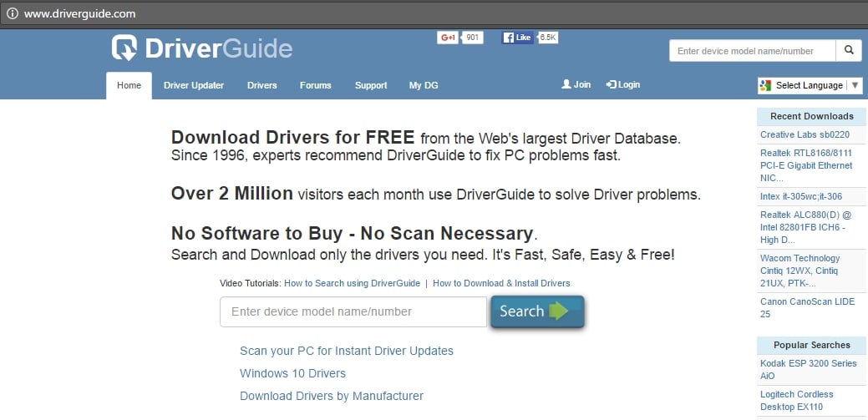Screen dimensions: 868x420
Task: Click the green-arrow Search button
Action: 537,311
